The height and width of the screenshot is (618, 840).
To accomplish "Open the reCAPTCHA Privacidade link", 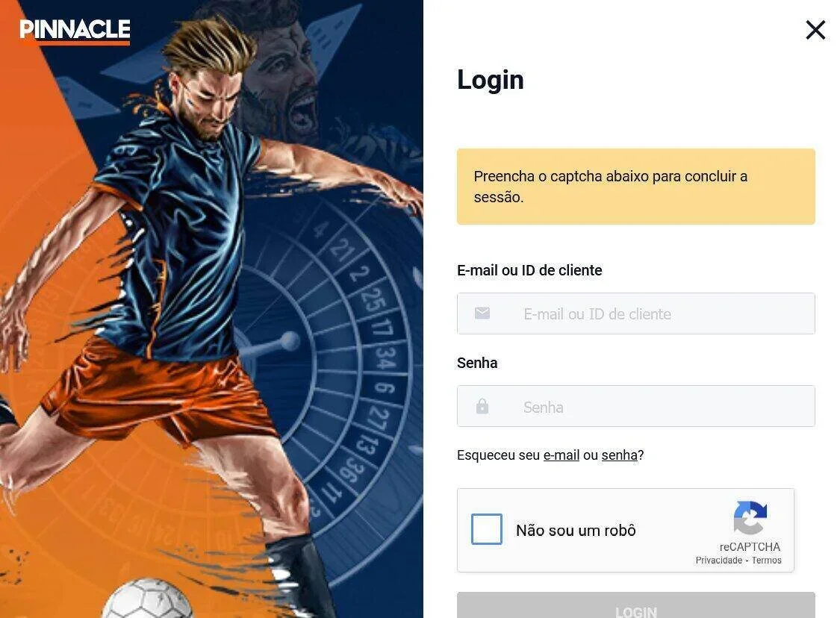I will [x=719, y=561].
